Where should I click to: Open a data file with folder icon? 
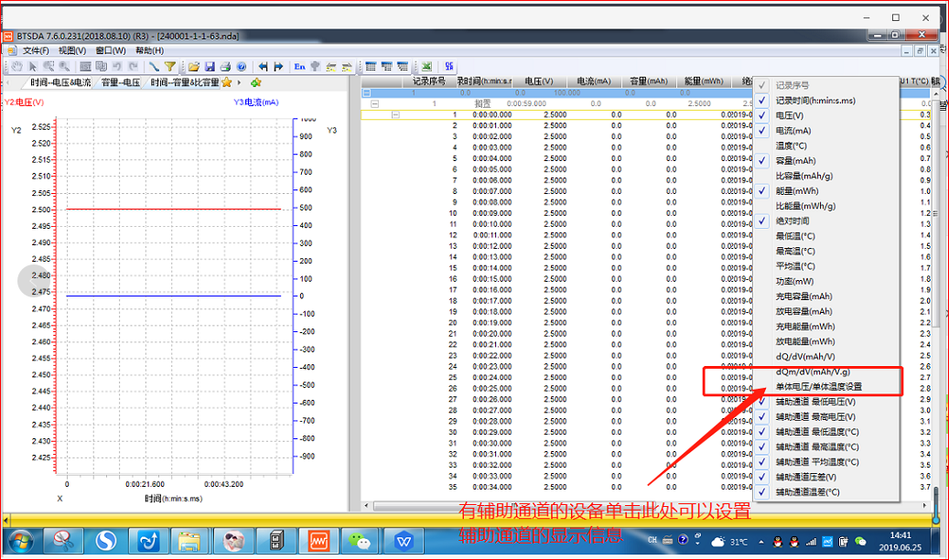tap(194, 67)
